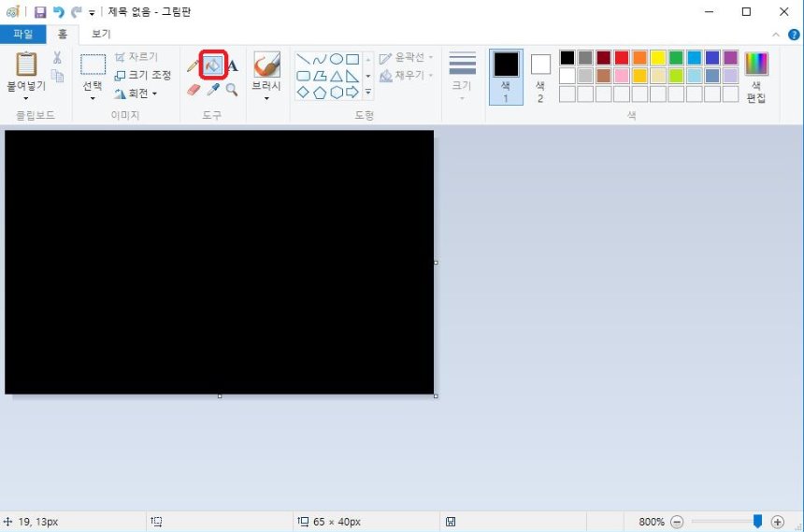Pick the orange color swatch
This screenshot has width=804, height=532.
click(639, 57)
